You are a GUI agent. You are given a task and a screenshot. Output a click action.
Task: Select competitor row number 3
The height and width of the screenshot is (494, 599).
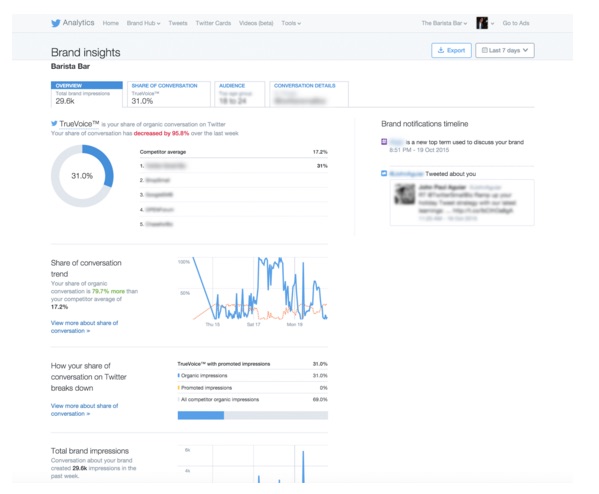(233, 194)
